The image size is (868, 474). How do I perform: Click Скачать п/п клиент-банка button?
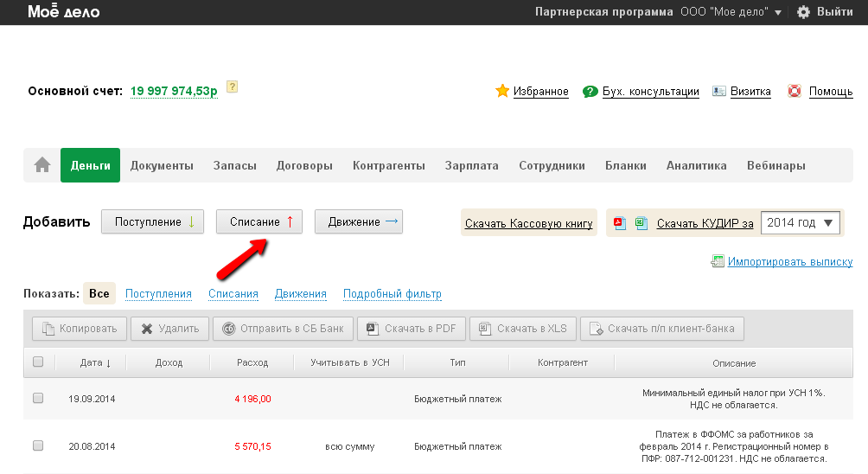(662, 329)
